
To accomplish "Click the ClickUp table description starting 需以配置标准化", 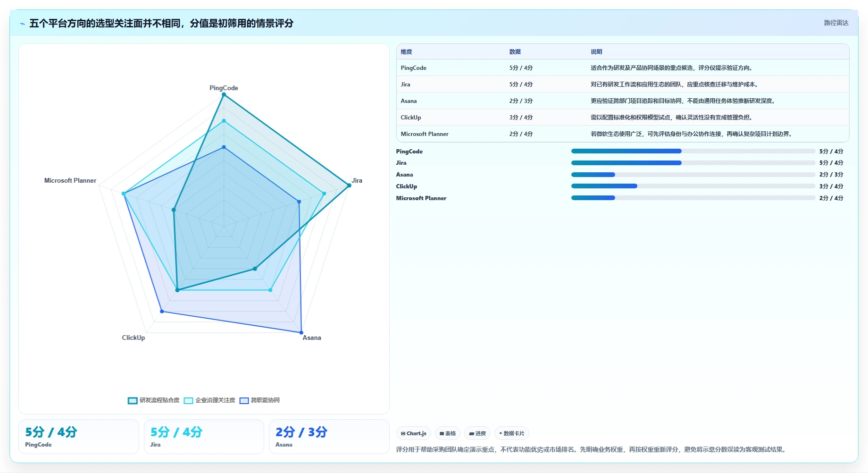I will pyautogui.click(x=672, y=118).
